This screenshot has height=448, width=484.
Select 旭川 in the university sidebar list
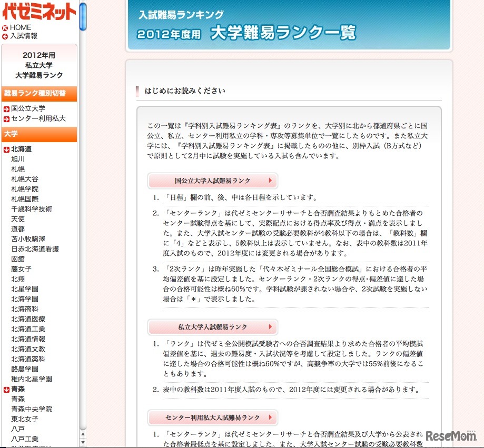point(18,158)
